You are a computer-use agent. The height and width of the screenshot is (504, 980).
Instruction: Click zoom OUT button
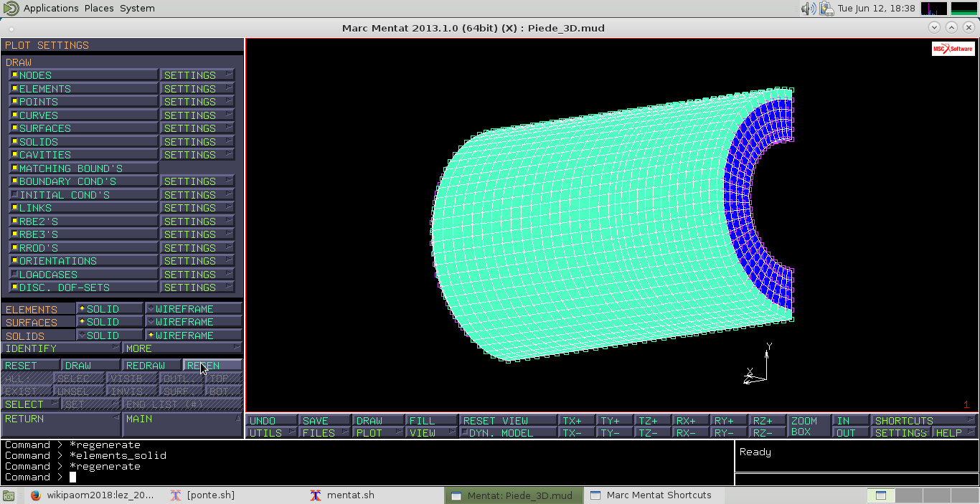click(851, 433)
